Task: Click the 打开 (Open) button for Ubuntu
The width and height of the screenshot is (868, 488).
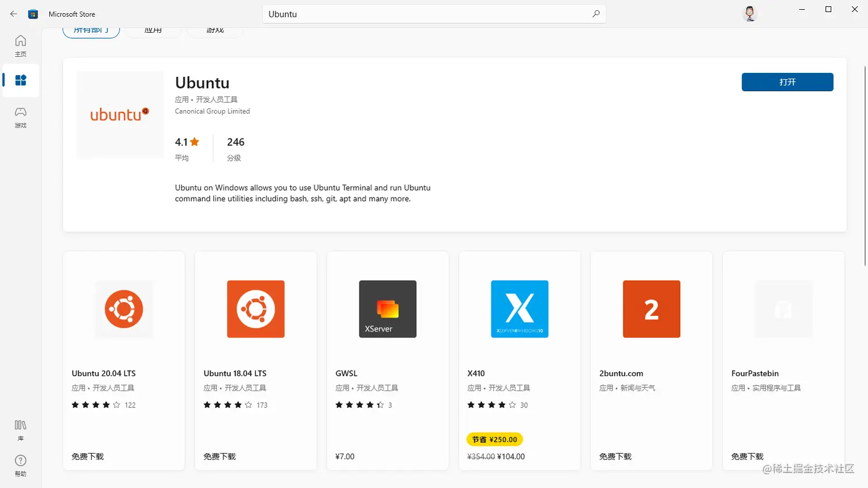Action: point(788,82)
